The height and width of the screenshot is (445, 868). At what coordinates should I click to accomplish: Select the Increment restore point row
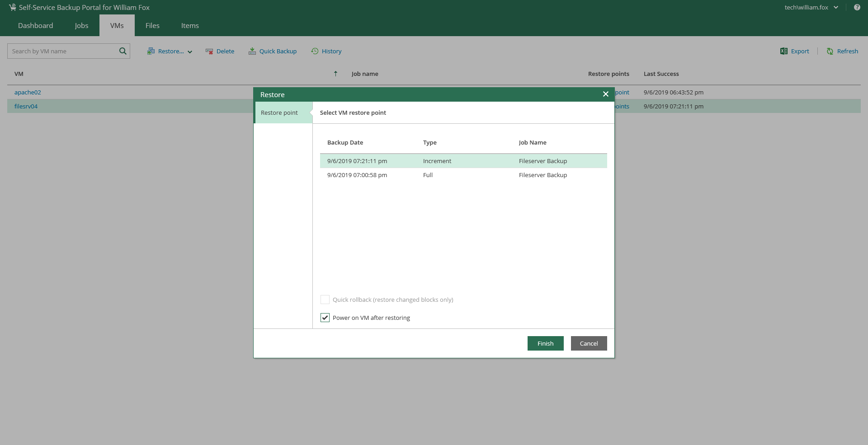[463, 161]
